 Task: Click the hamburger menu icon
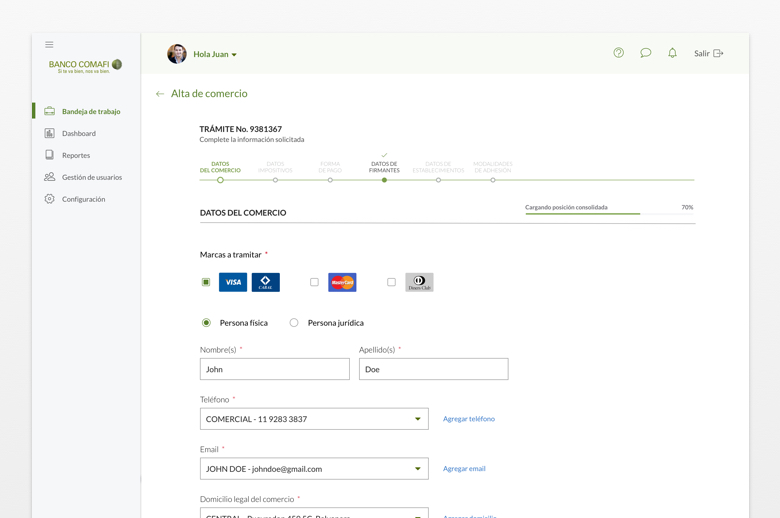[49, 45]
